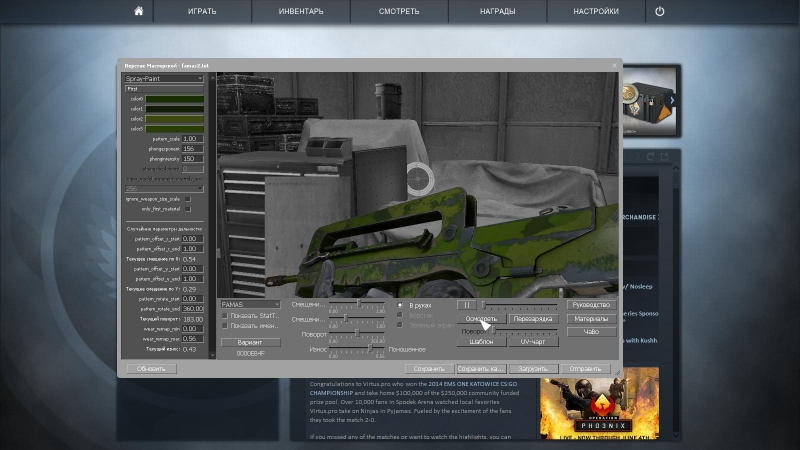Click the parameter panel vertical scrollbar
Image resolution: width=800 pixels, height=450 pixels.
coord(212,215)
